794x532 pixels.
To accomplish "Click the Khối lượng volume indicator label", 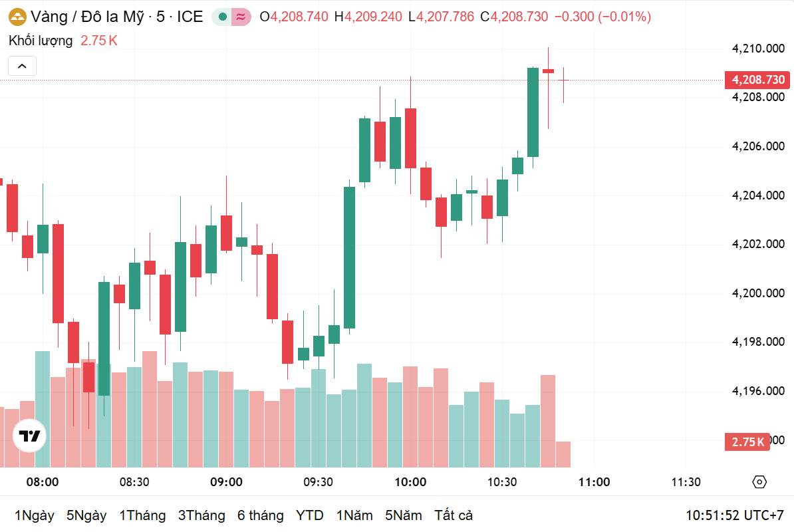I will coord(41,41).
